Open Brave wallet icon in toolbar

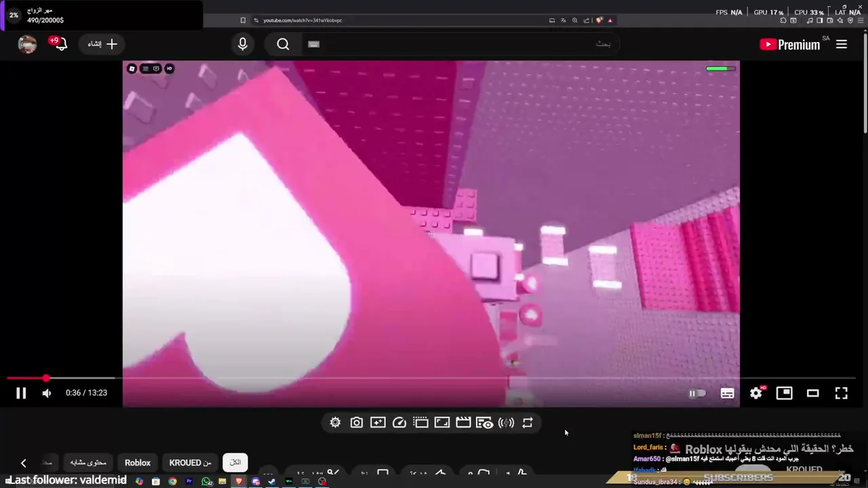click(x=829, y=20)
